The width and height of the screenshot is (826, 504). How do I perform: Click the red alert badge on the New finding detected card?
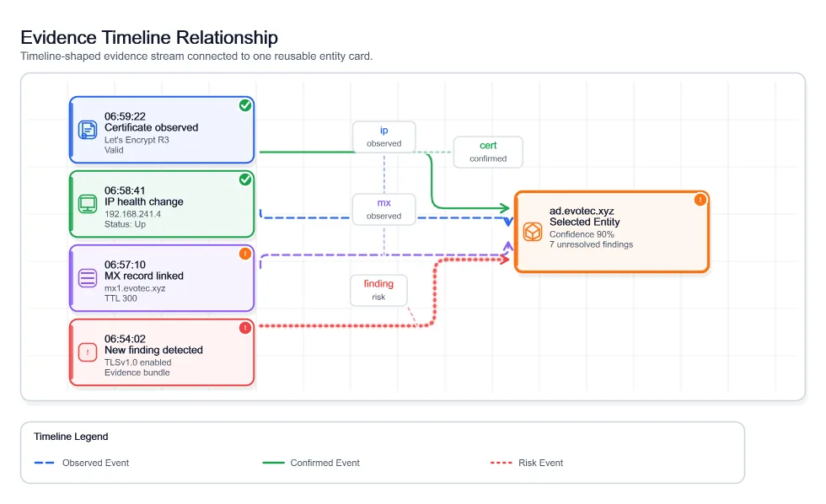[x=245, y=328]
